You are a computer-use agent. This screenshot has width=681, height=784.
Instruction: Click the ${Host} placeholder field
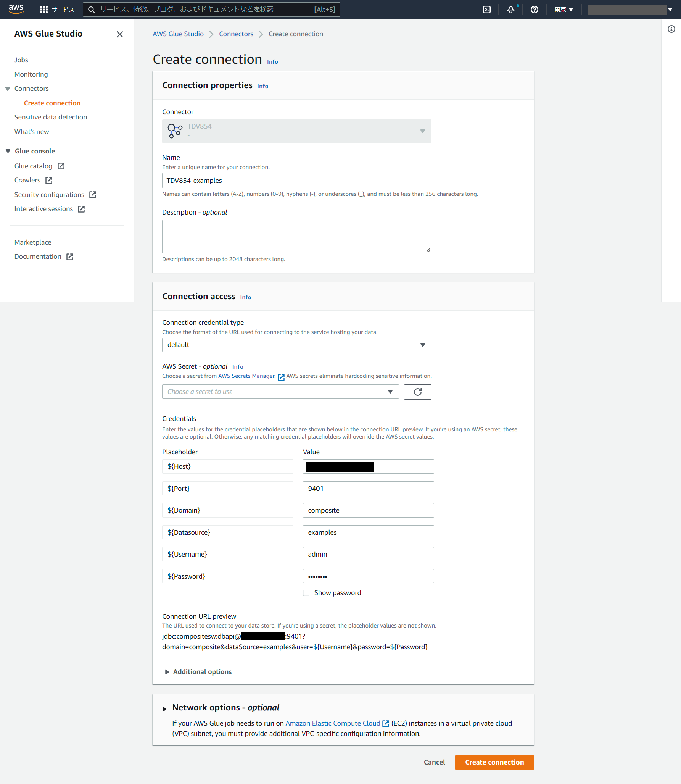click(x=228, y=466)
